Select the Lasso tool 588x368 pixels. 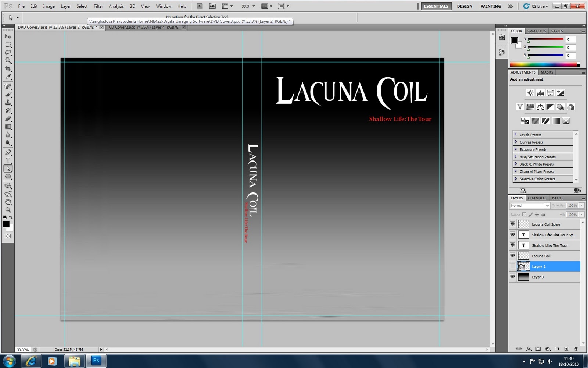[x=8, y=53]
